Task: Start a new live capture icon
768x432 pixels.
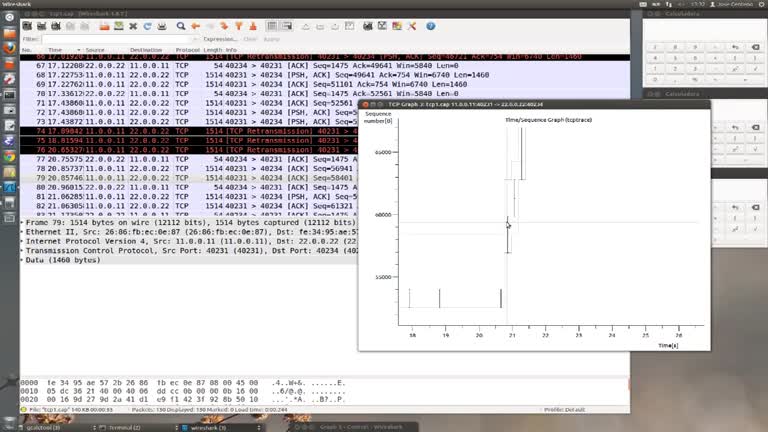Action: pyautogui.click(x=56, y=26)
